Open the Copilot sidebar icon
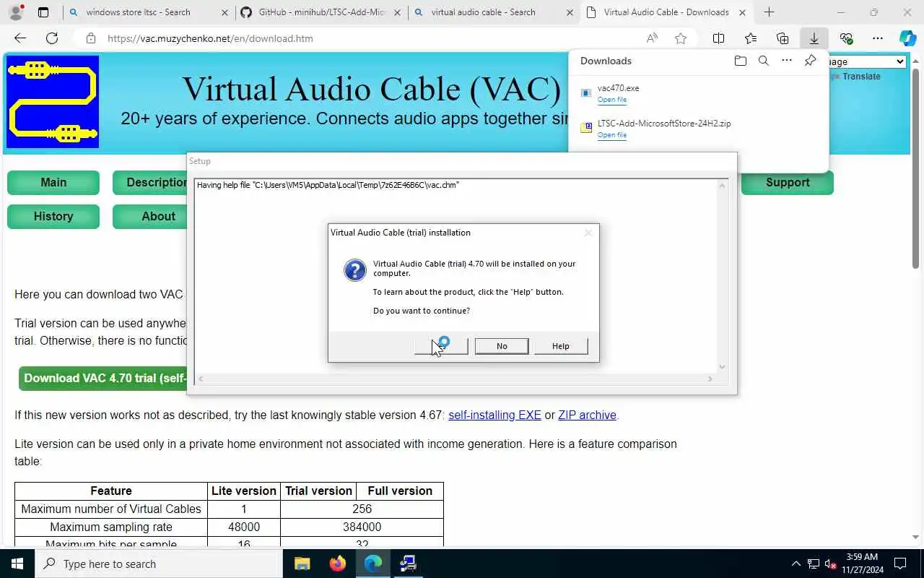The image size is (924, 578). click(x=907, y=38)
